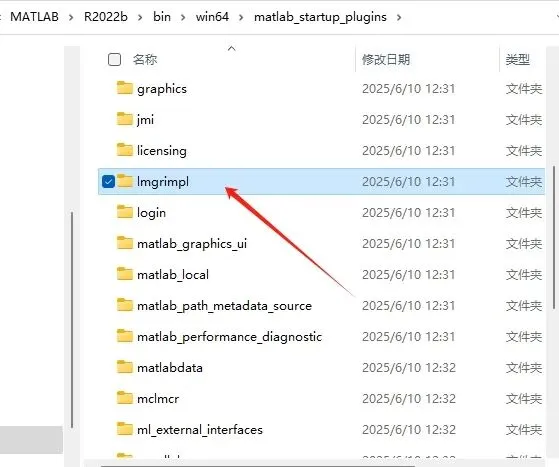Select the jmi folder name
Screen dimensions: 559x467
tap(145, 120)
